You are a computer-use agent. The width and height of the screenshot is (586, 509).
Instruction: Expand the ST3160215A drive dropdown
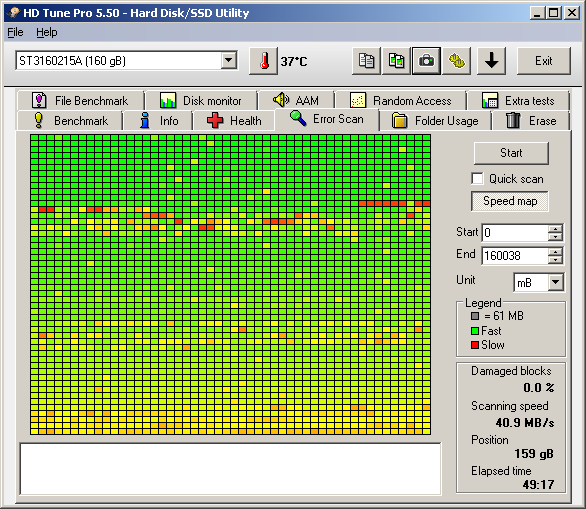(229, 60)
